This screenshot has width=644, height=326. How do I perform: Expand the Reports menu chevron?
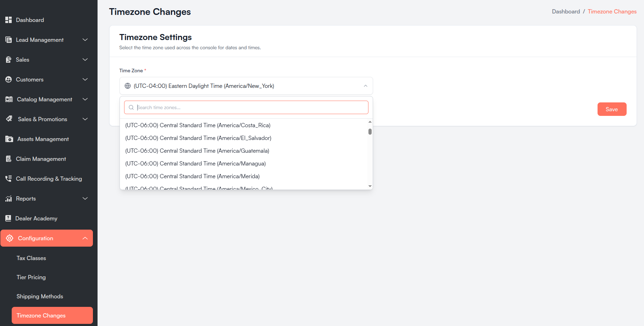pyautogui.click(x=85, y=198)
